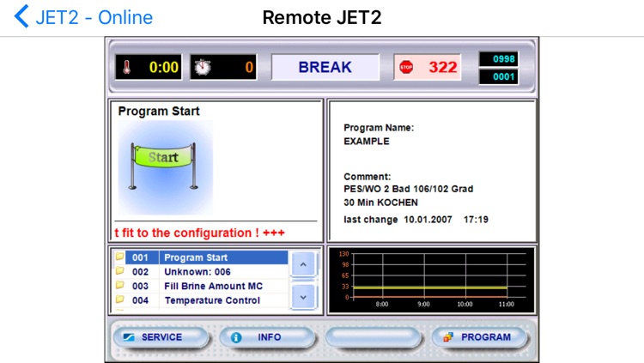644x363 pixels.
Task: Click the 0:00 temperature time display
Action: [163, 67]
